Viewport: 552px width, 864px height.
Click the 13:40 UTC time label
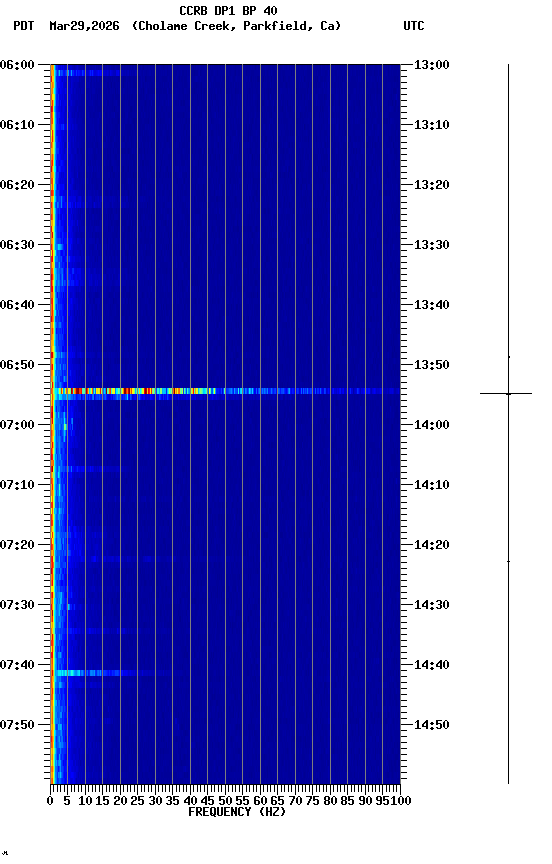click(432, 305)
